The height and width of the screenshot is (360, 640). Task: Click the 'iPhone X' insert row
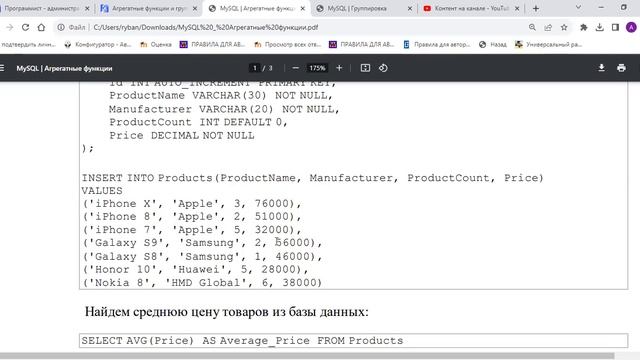192,204
